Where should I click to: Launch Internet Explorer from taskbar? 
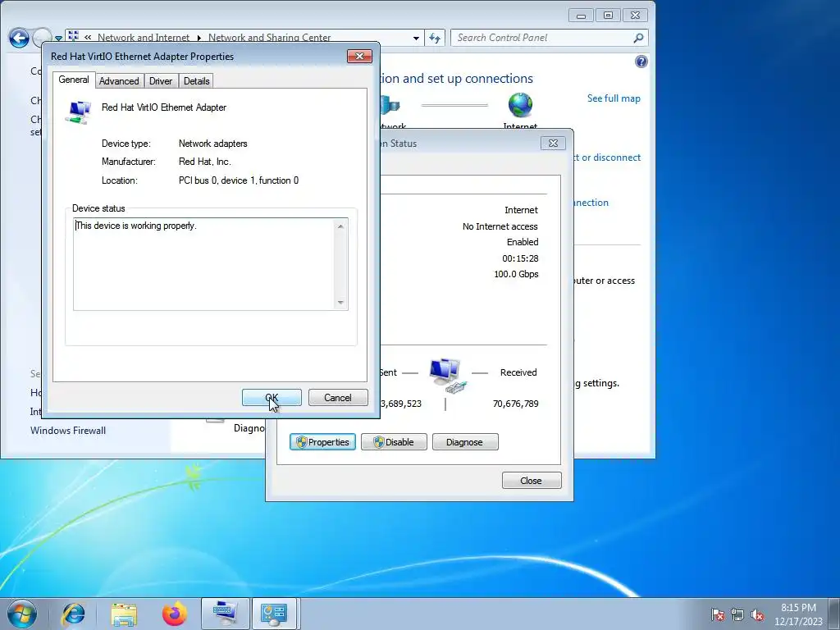(x=73, y=614)
